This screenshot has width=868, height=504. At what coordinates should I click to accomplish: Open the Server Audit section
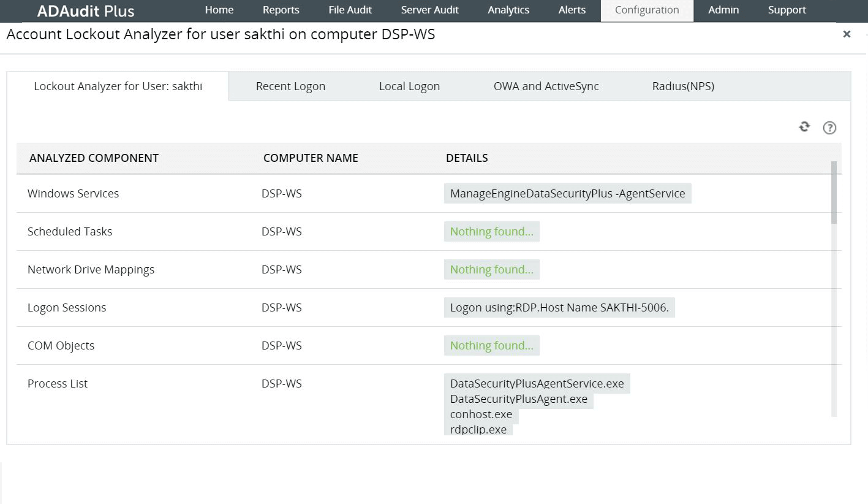[429, 10]
